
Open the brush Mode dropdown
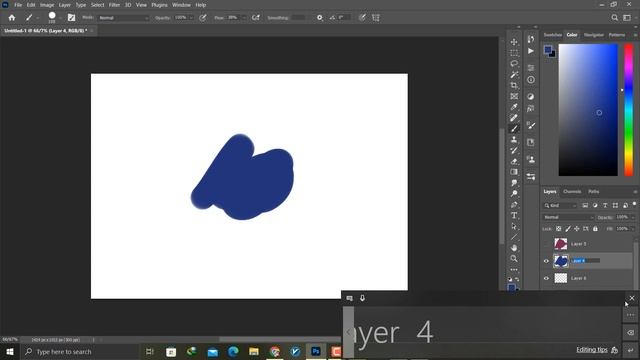point(124,18)
